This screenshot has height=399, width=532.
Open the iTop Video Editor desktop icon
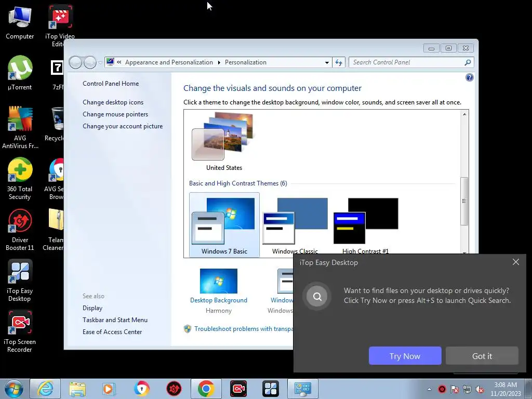(60, 25)
